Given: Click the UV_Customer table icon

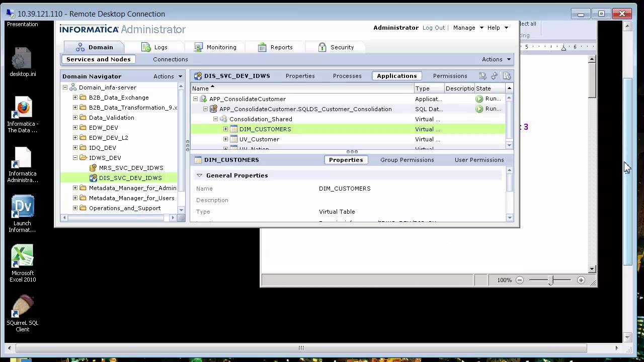Looking at the screenshot, I should click(233, 139).
